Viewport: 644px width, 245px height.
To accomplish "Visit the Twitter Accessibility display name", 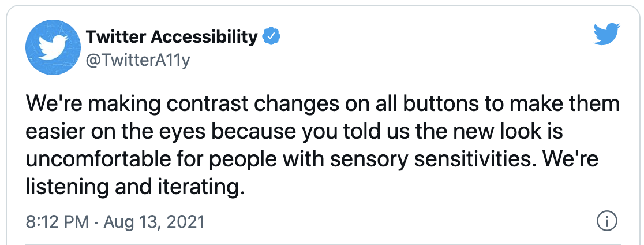I will [x=172, y=38].
